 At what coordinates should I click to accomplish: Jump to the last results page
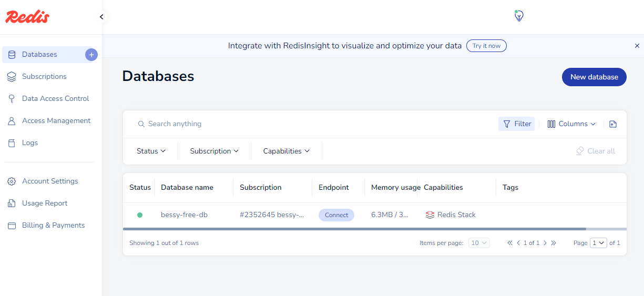[x=554, y=243]
